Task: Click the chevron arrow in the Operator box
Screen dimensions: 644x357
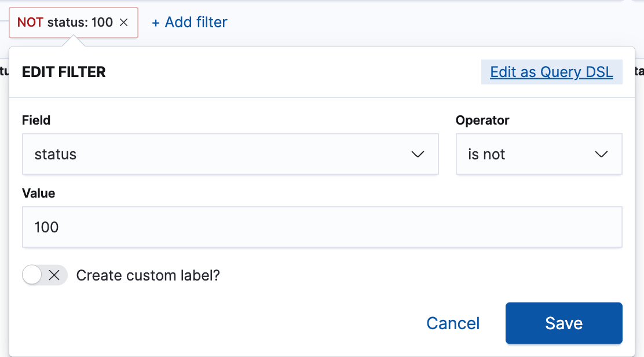Action: (601, 155)
